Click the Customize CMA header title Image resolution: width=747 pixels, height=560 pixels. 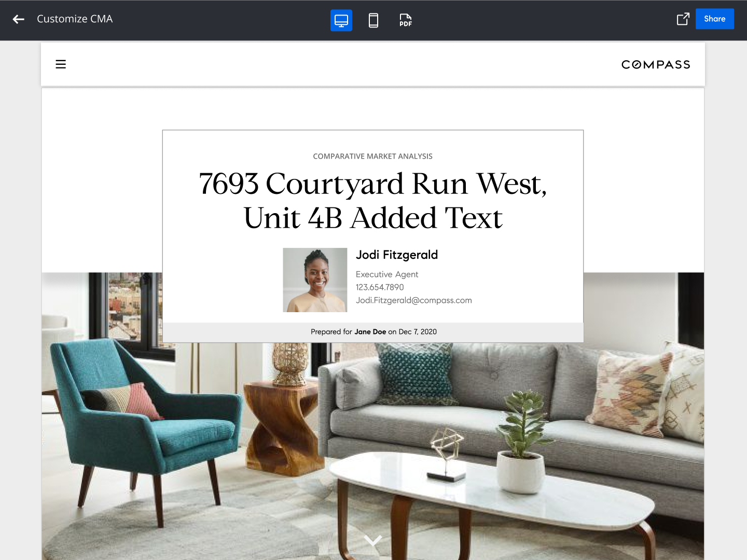[x=75, y=19]
